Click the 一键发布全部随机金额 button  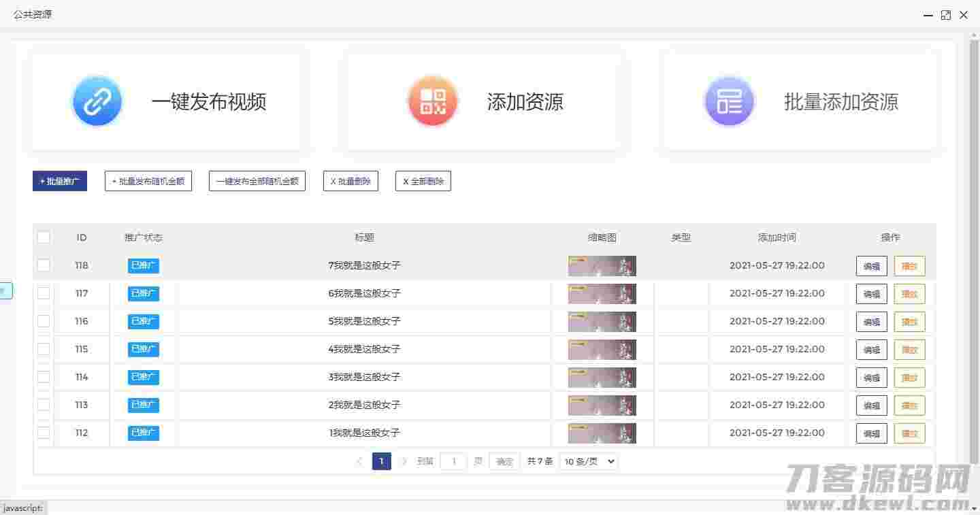click(x=257, y=181)
